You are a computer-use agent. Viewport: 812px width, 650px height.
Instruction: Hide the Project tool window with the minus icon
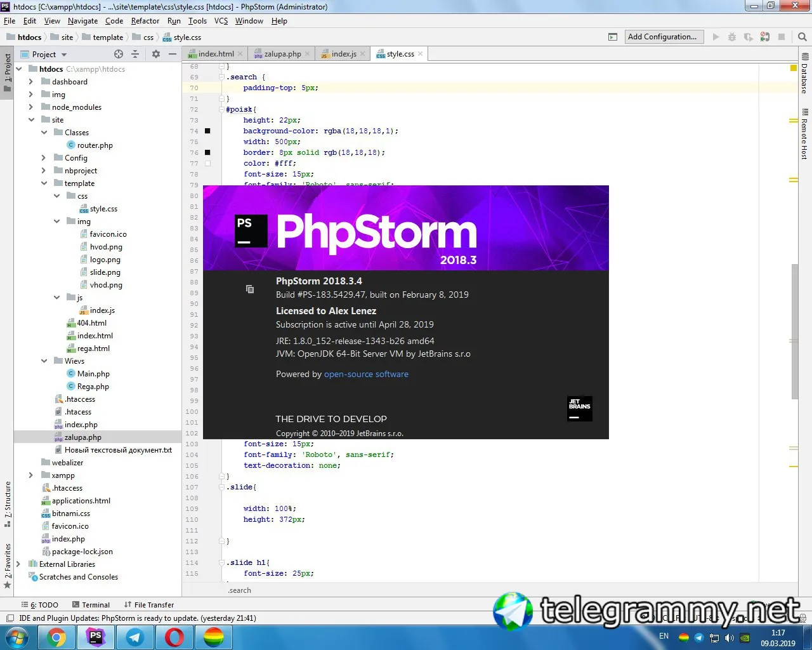(172, 54)
